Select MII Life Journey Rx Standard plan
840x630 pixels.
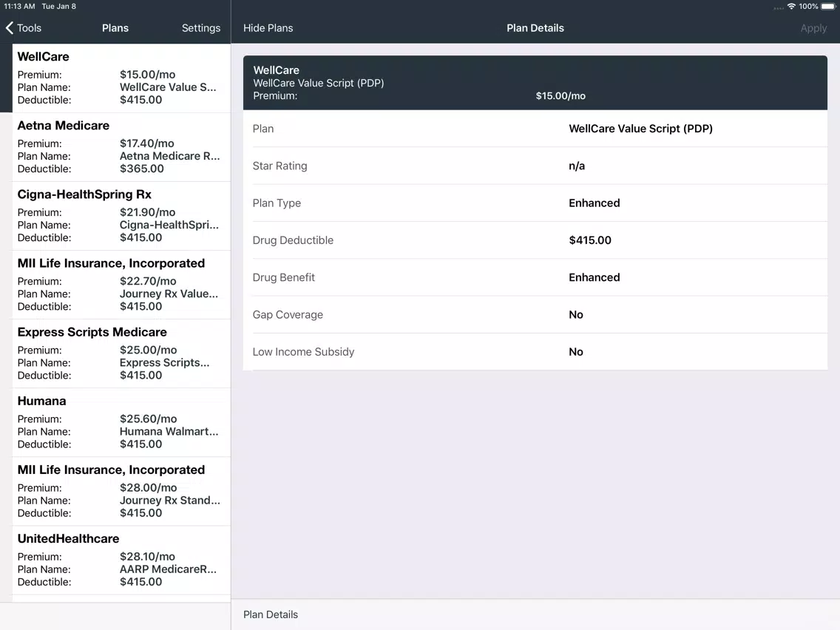121,491
